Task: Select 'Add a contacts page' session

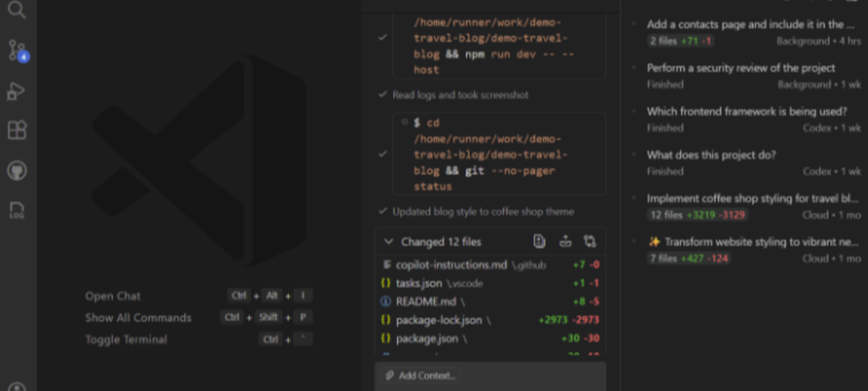Action: (750, 24)
